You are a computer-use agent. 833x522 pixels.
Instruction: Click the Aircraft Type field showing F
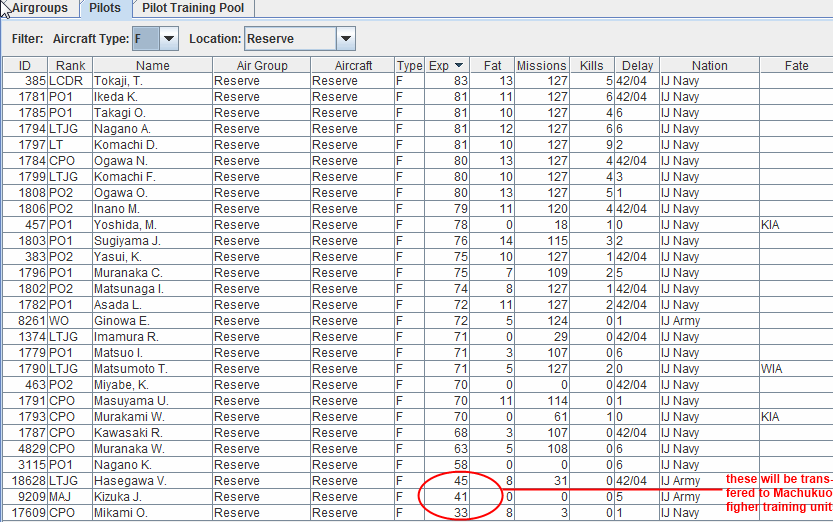coord(146,39)
